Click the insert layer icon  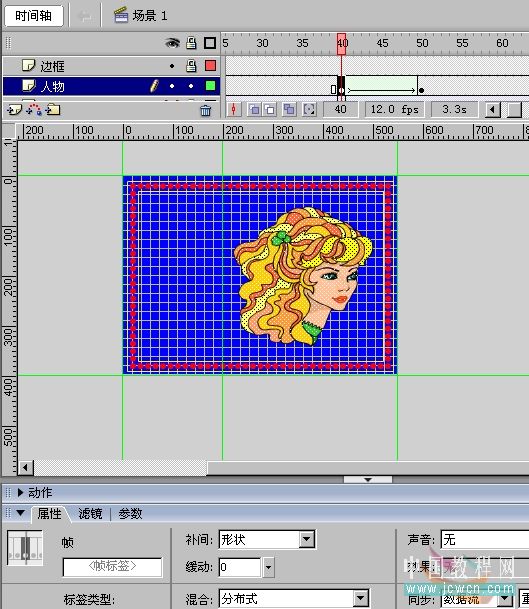pyautogui.click(x=14, y=110)
